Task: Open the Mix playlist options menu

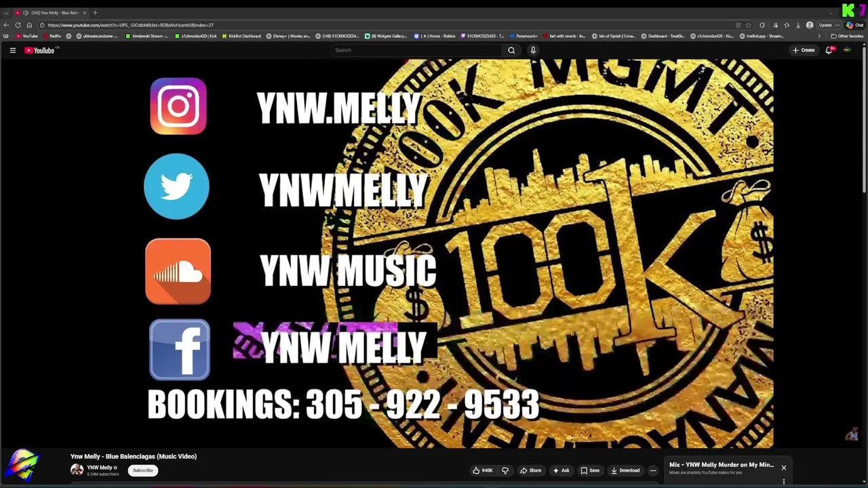Action: pos(783,482)
